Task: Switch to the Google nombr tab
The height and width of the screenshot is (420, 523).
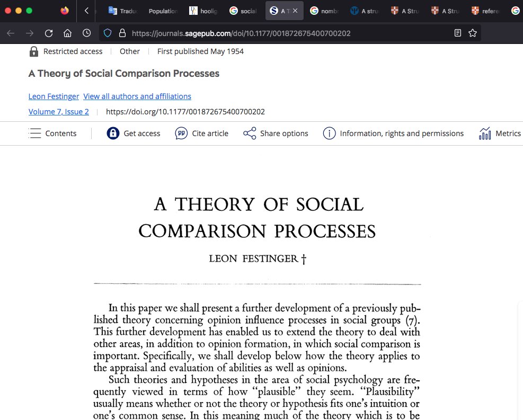Action: [324, 11]
